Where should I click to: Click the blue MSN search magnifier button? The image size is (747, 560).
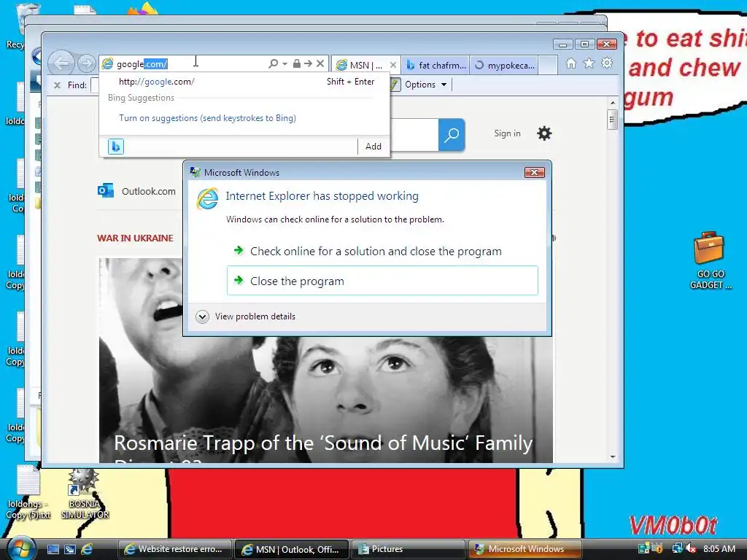(451, 135)
